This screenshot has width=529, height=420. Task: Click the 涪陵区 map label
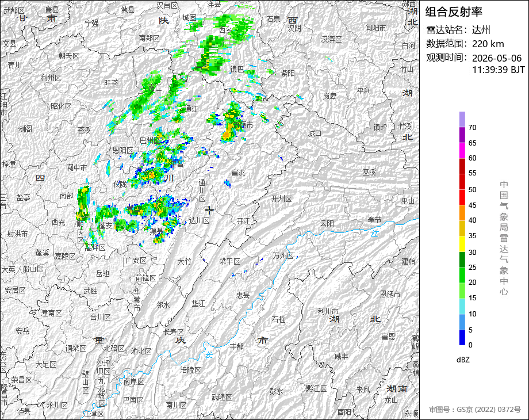(x=191, y=370)
